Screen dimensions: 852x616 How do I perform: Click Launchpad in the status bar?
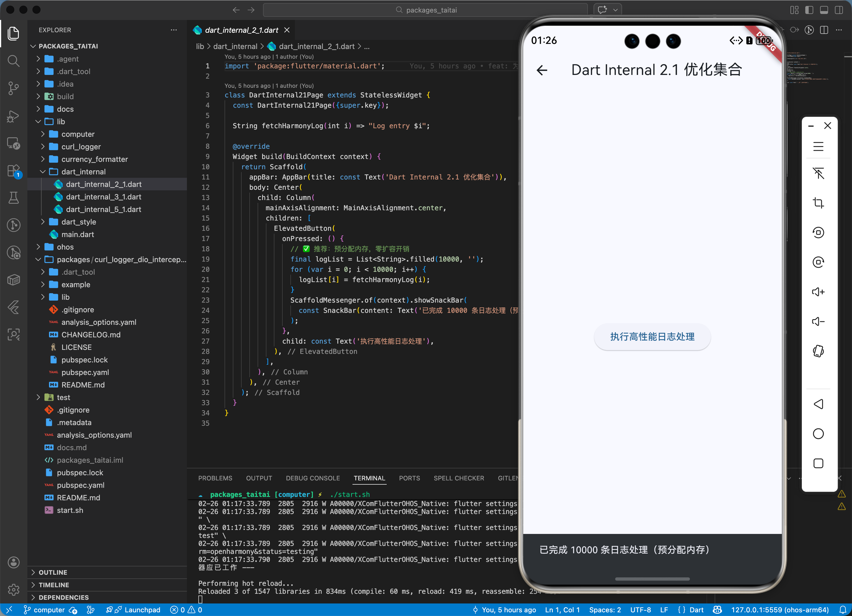142,610
